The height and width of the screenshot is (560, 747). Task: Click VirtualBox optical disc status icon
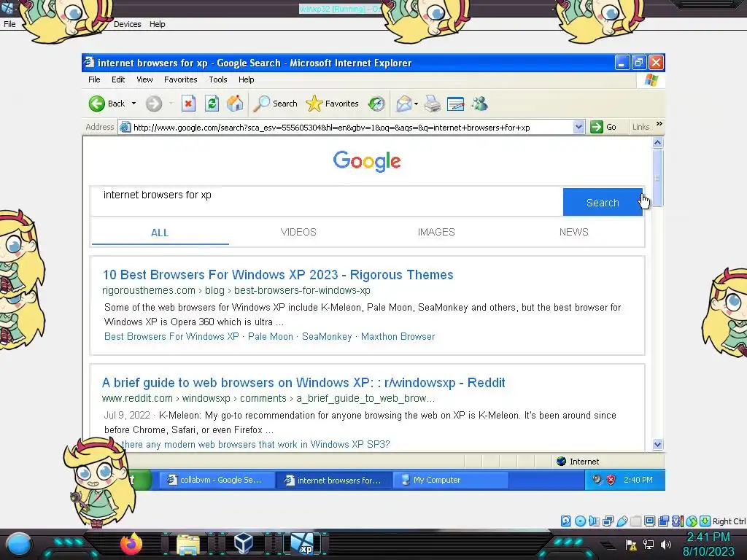[580, 521]
